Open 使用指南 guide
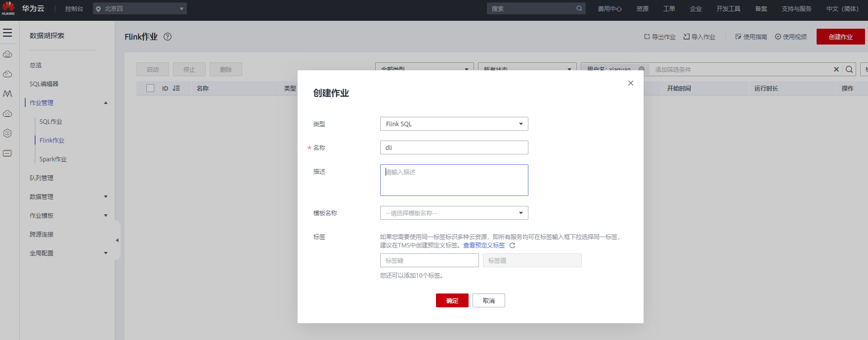This screenshot has height=340, width=868. tap(751, 37)
